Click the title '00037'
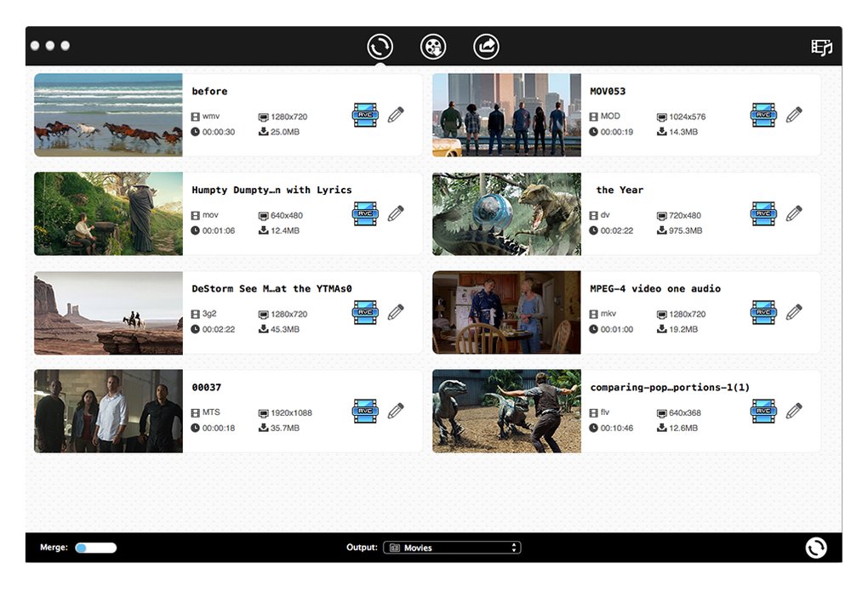Screen dimensions: 868x591 207,388
